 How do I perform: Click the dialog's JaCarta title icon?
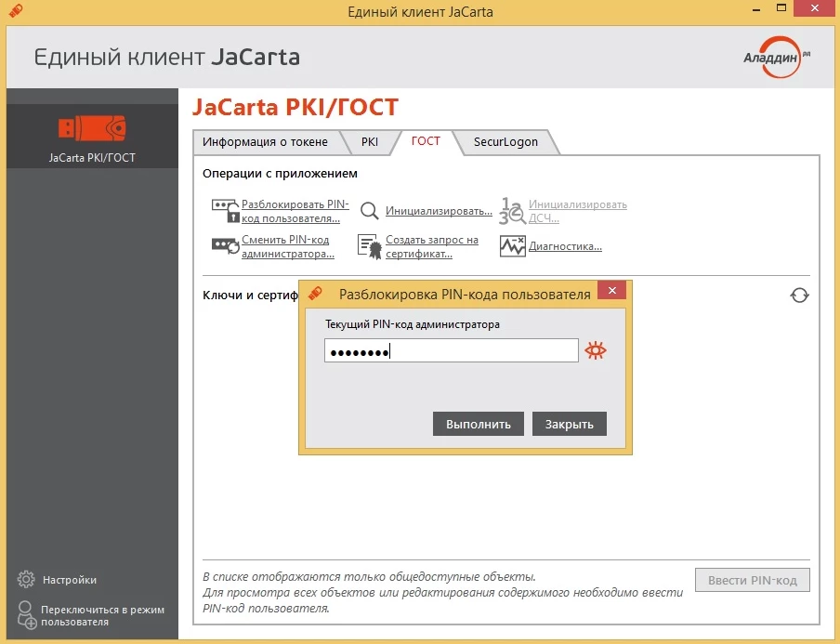coord(316,293)
